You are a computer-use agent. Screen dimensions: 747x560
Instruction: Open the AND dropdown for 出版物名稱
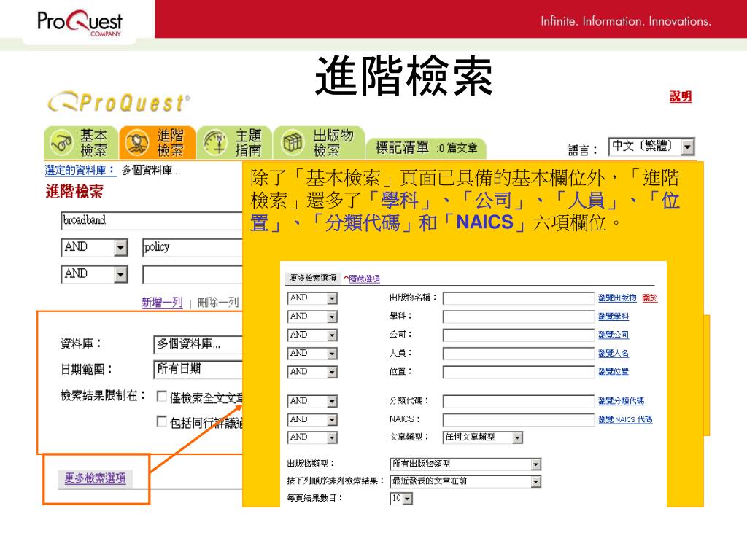pyautogui.click(x=312, y=298)
